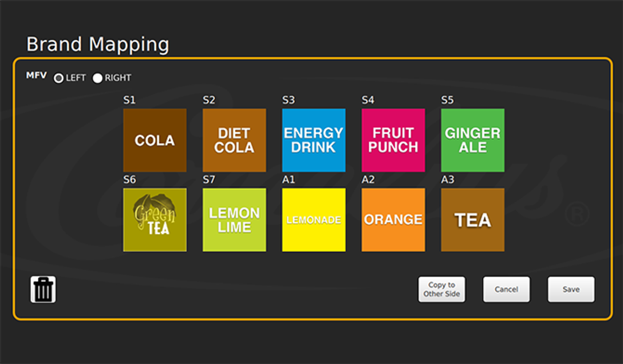
Task: Choose the DIET COLA brand tile
Action: tap(234, 140)
